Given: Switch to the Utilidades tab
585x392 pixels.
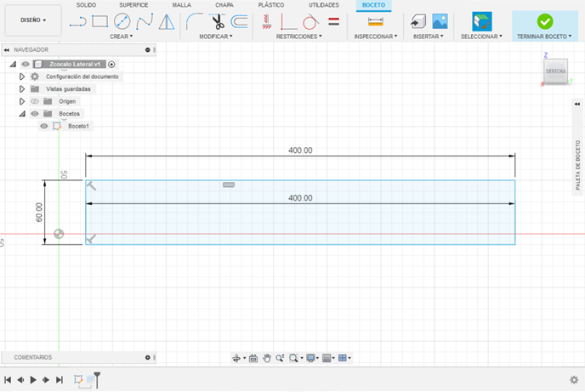Looking at the screenshot, I should point(324,5).
